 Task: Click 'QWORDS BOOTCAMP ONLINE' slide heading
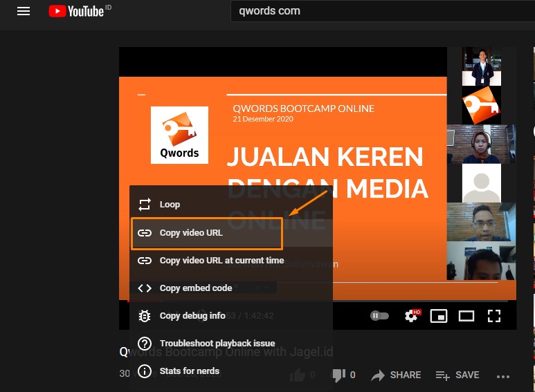[303, 109]
